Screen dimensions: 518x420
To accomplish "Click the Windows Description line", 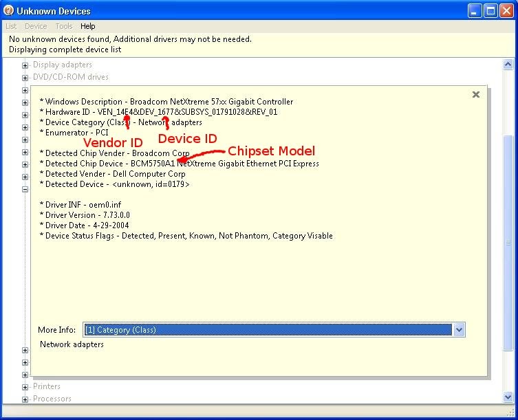I will point(166,102).
